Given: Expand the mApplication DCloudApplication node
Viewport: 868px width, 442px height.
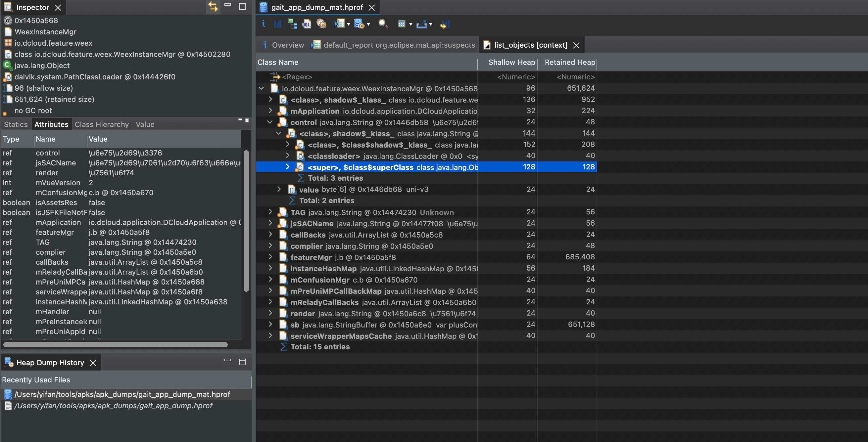Looking at the screenshot, I should (270, 110).
